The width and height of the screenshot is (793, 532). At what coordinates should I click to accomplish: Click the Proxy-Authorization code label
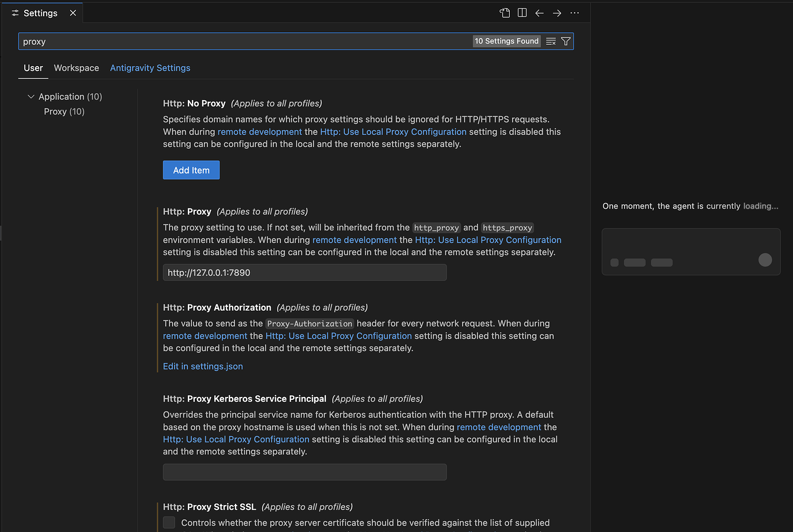click(x=310, y=323)
